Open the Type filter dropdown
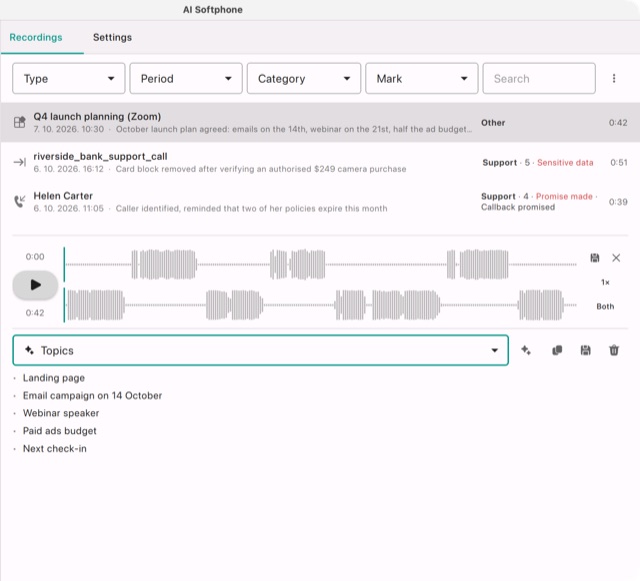This screenshot has height=581, width=640. tap(69, 78)
